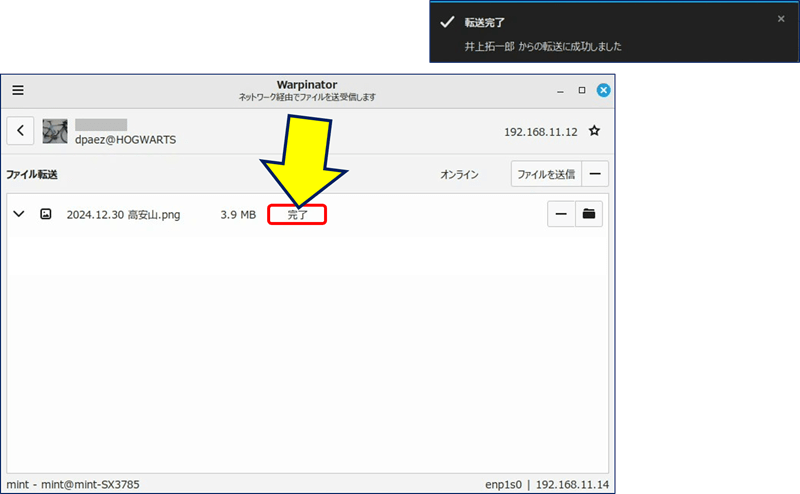
Task: Click the ファイルを送信 button
Action: coord(546,174)
